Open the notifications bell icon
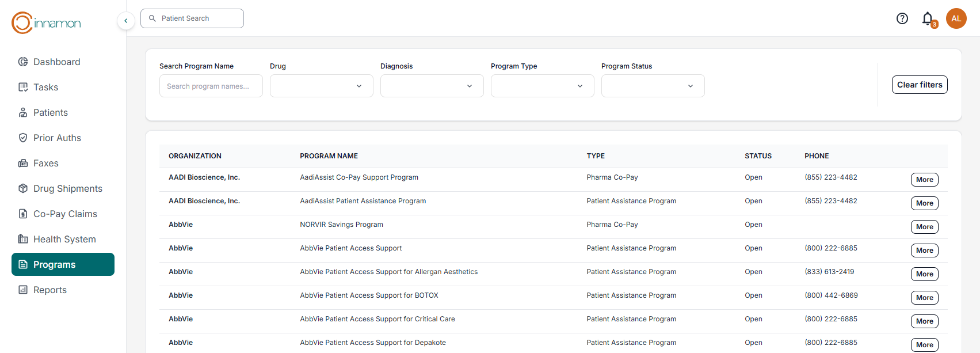 click(927, 18)
